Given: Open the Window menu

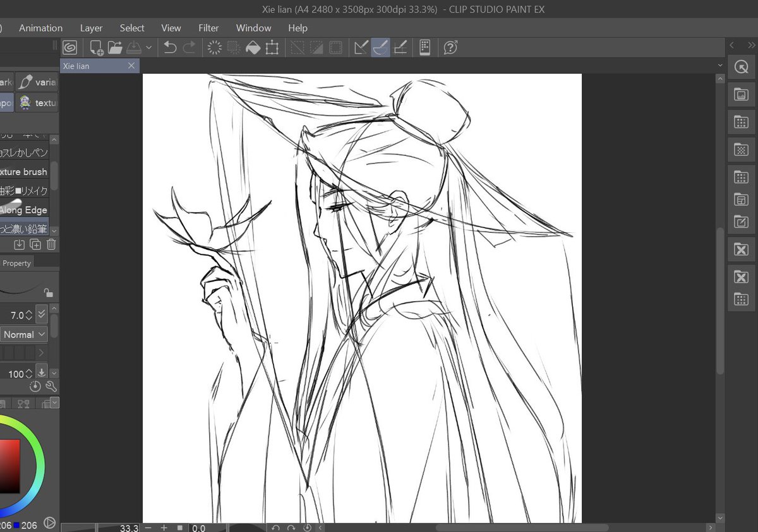Looking at the screenshot, I should coord(253,28).
